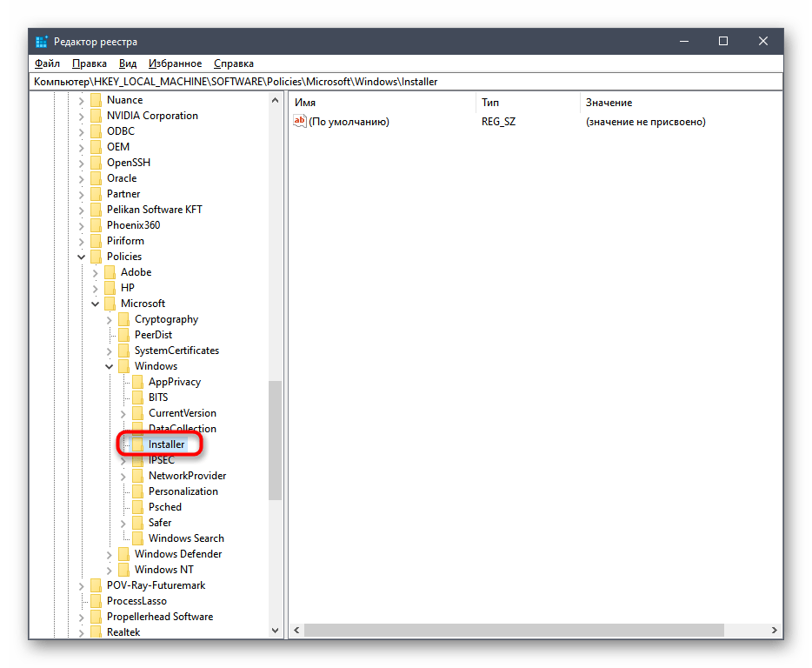Click the REG_SZ type cell
Viewport: 812px width, 668px height.
click(x=498, y=122)
